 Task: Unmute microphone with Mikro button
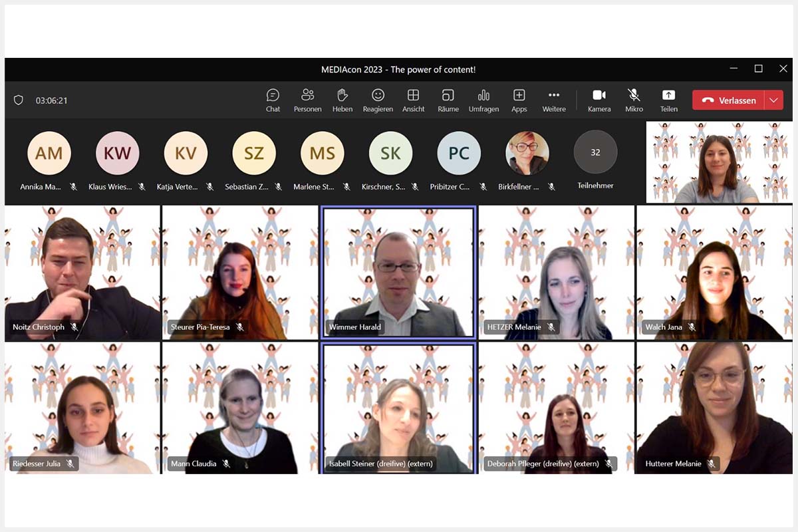tap(634, 100)
